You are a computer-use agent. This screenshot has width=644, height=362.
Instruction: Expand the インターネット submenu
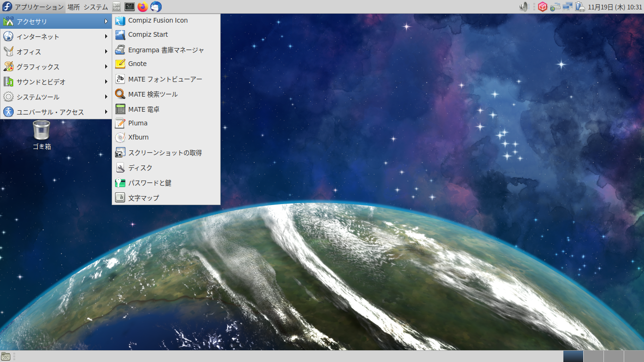click(56, 37)
